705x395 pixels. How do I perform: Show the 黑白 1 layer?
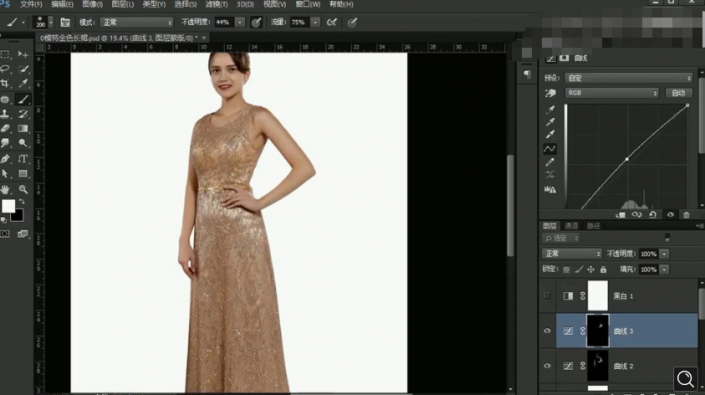(547, 296)
